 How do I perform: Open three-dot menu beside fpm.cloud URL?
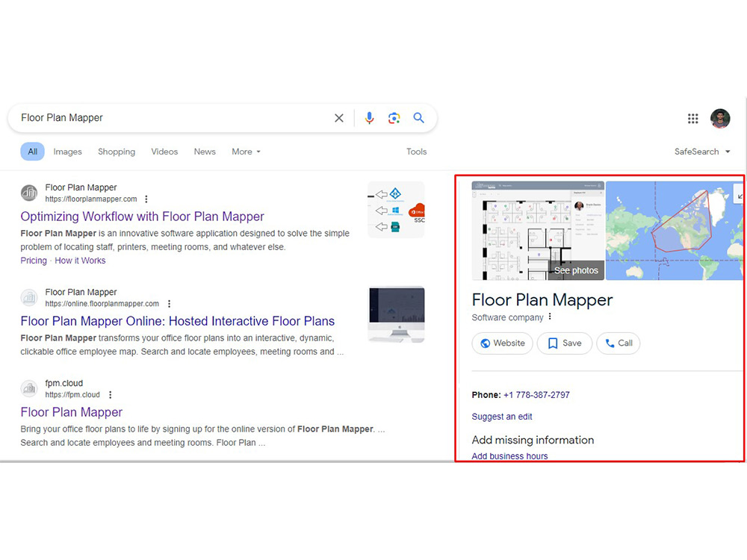tap(110, 395)
